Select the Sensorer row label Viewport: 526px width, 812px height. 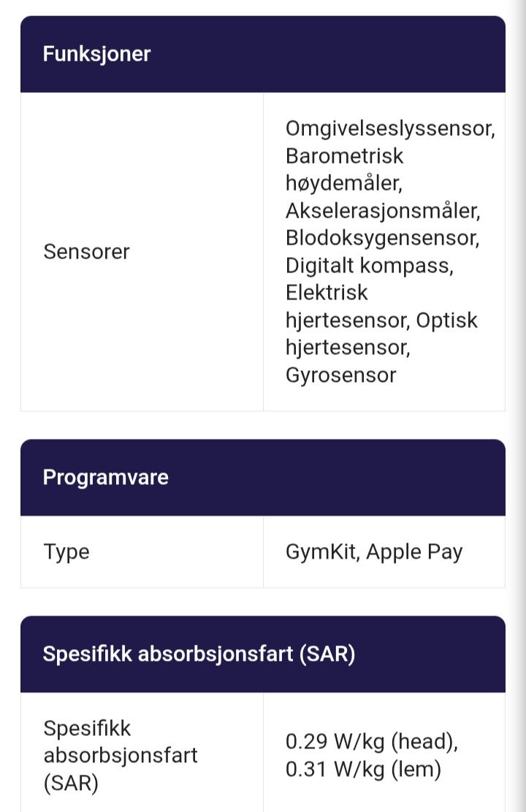86,252
